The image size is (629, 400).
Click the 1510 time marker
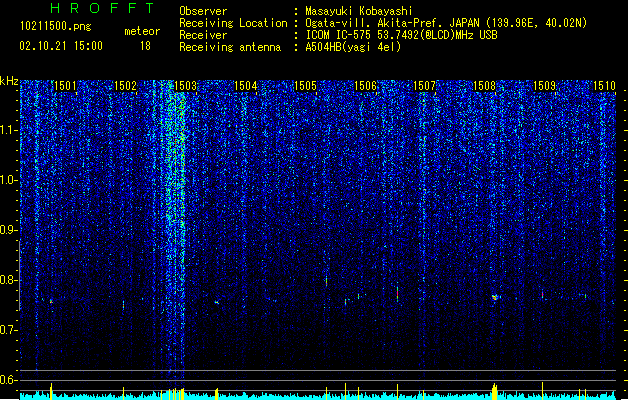604,86
